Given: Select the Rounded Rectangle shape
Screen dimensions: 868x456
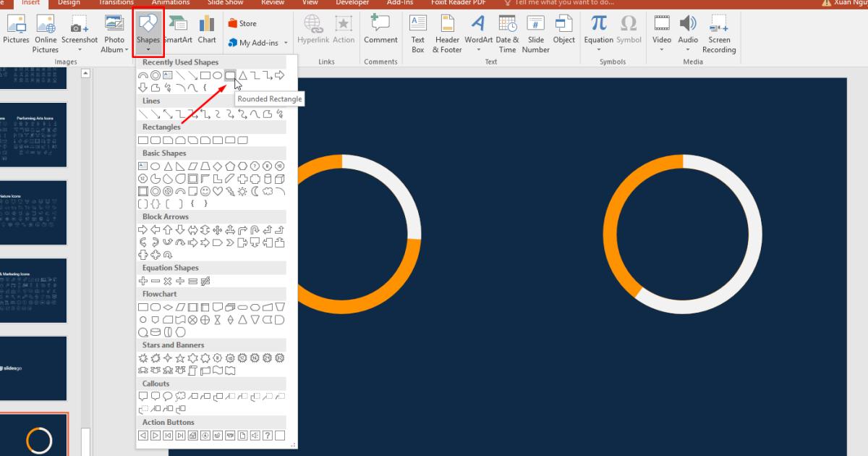Looking at the screenshot, I should pos(230,75).
